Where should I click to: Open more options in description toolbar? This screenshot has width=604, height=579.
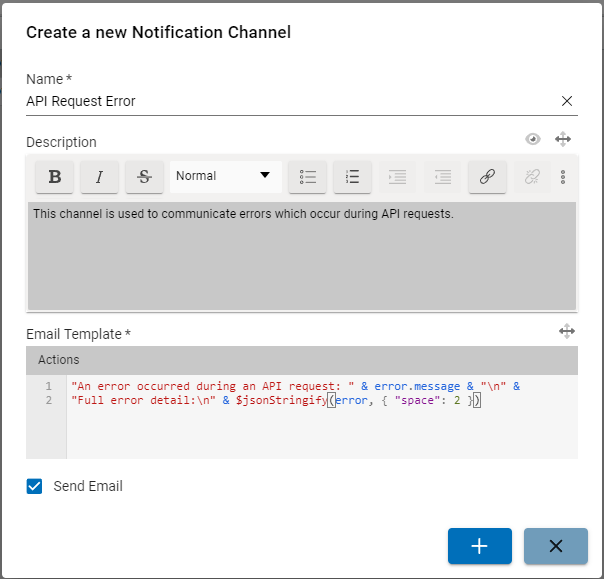tap(563, 177)
